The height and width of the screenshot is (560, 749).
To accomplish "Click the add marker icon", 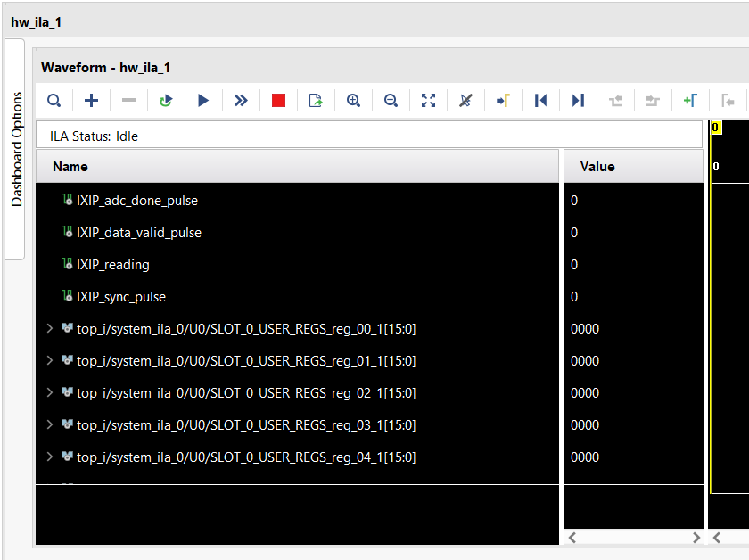I will (689, 101).
